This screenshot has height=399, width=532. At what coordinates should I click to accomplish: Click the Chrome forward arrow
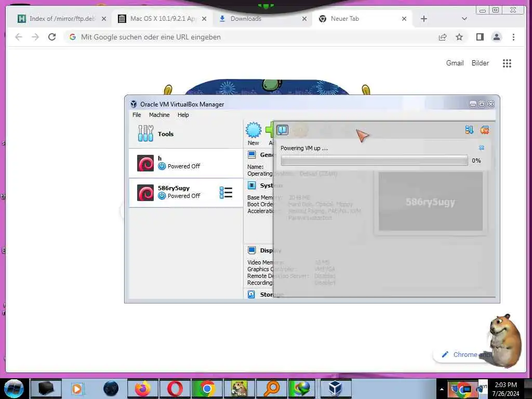(35, 37)
